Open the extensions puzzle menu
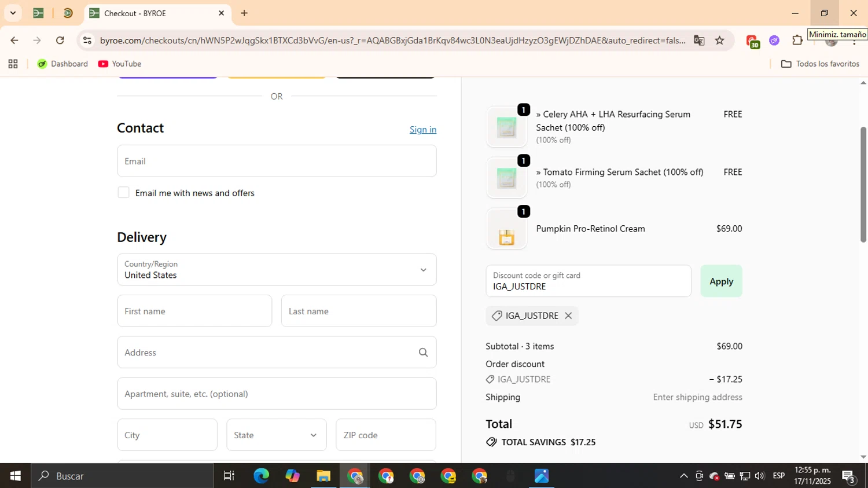Screen dimensions: 868x488 (x=797, y=40)
